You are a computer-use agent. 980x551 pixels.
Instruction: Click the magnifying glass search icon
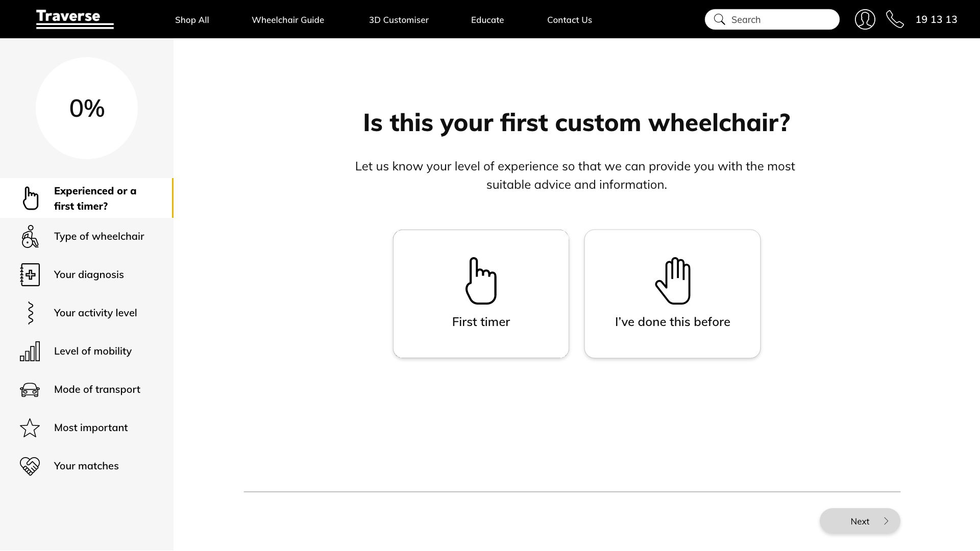[720, 19]
